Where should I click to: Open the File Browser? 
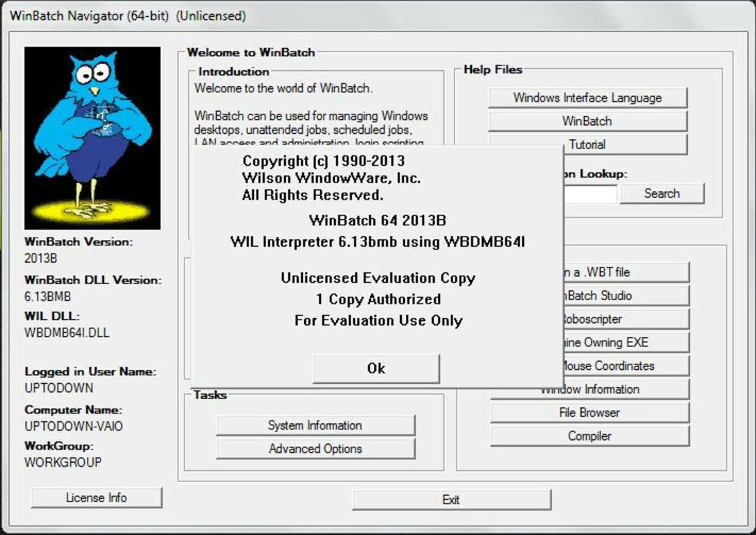coord(590,413)
